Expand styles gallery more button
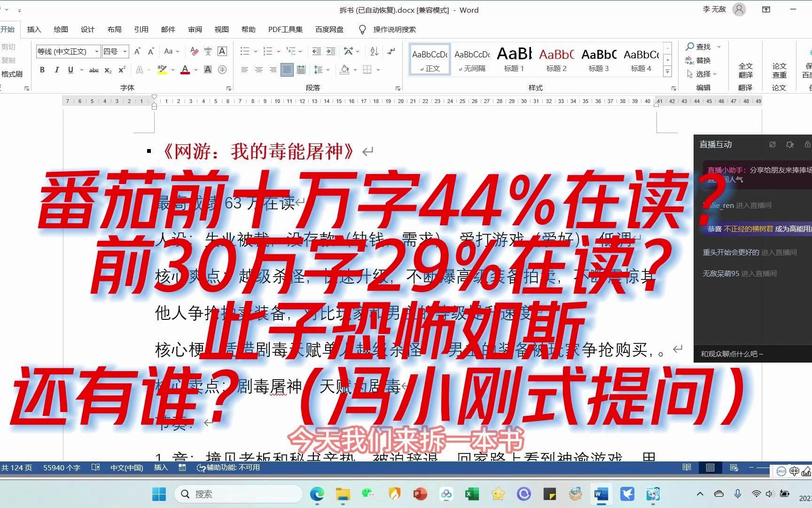 click(667, 72)
